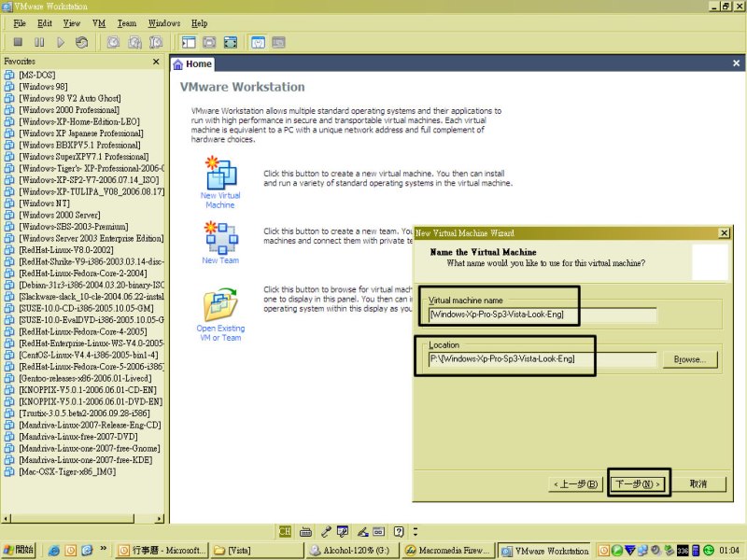Click the Power Off stop toolbar icon
Viewport: 747px width, 560px height.
pyautogui.click(x=18, y=42)
